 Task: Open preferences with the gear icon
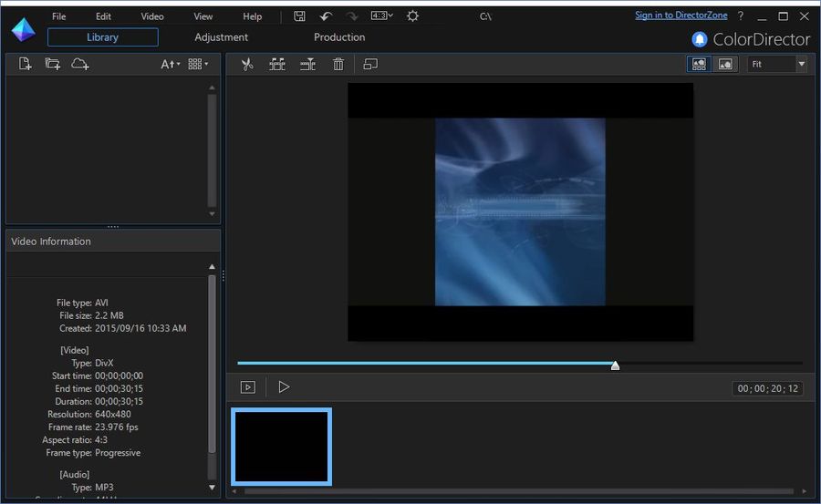(412, 16)
